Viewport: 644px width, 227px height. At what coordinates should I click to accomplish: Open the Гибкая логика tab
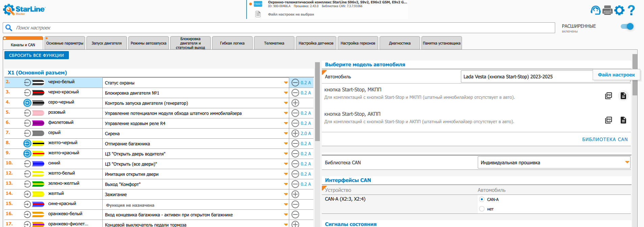pyautogui.click(x=232, y=43)
